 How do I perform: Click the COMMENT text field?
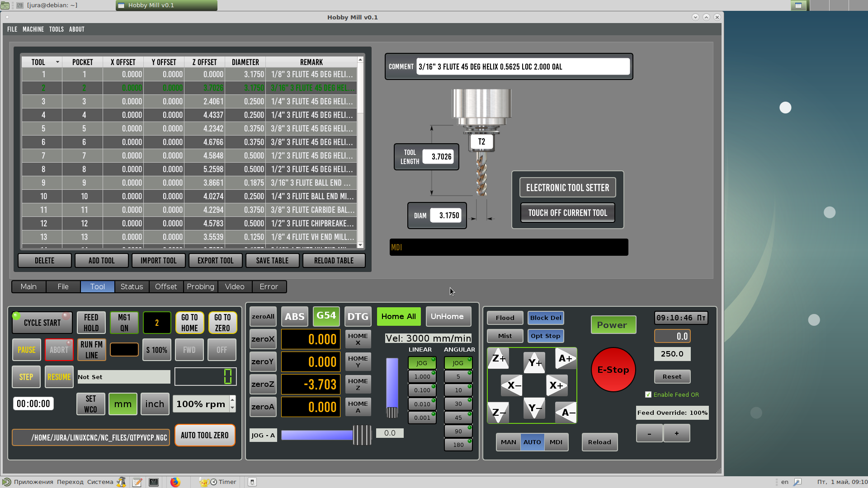523,67
